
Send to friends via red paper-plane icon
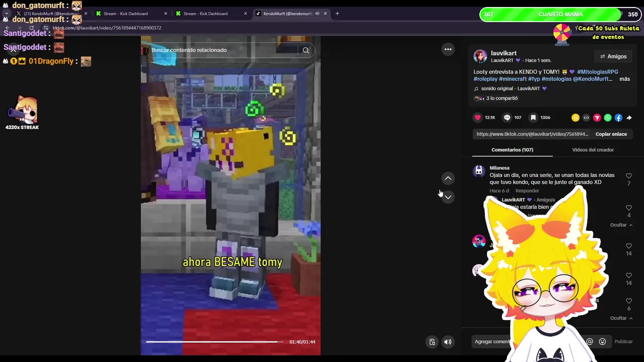(x=597, y=118)
